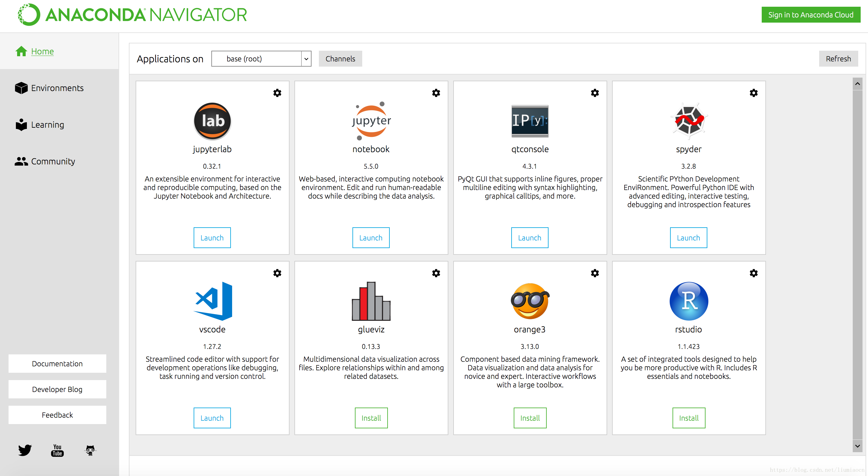Screen dimensions: 868x476
Task: Open the YouTube icon link
Action: pyautogui.click(x=57, y=450)
